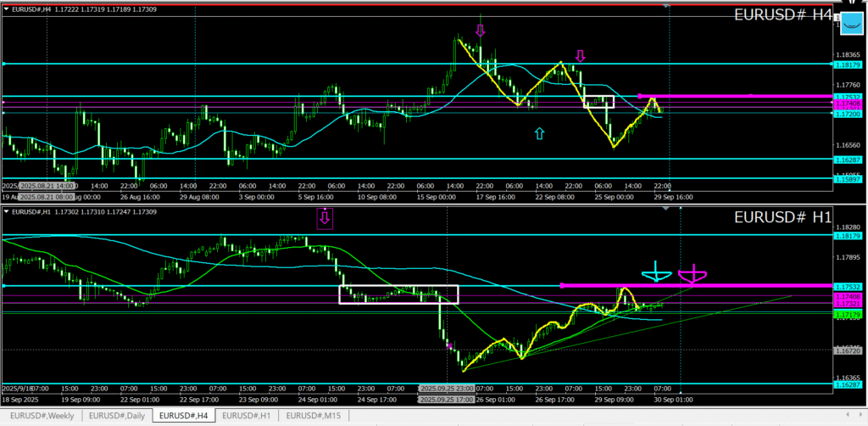Open the EURUSD#,H1 chart tab
868x426 pixels.
[x=248, y=416]
